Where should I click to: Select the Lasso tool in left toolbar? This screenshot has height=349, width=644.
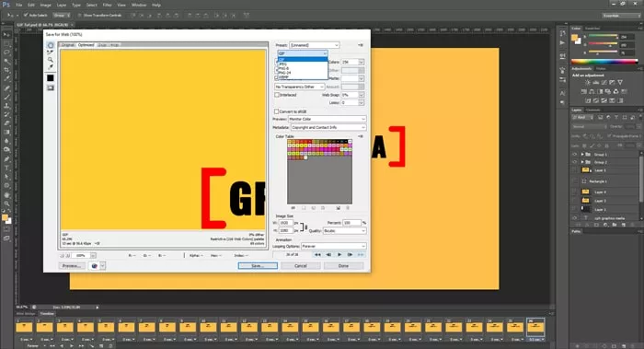6,52
